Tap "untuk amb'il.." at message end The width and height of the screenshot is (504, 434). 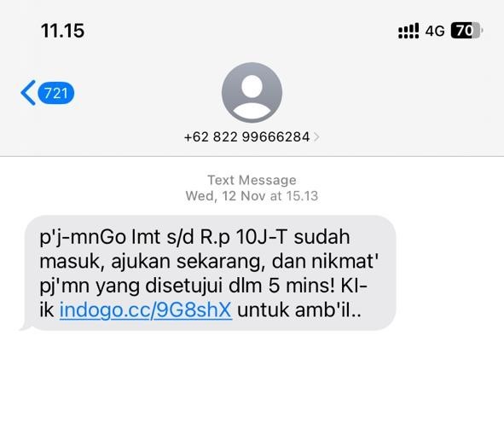point(299,310)
